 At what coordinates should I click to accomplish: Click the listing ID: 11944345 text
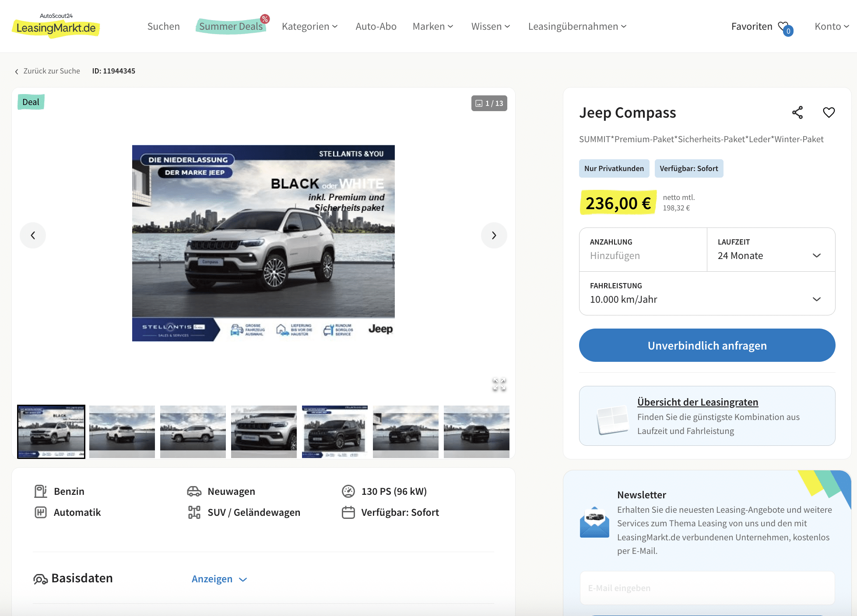tap(114, 71)
